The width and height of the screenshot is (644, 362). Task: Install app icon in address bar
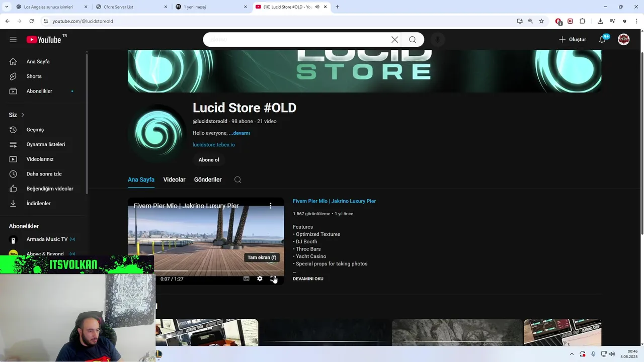point(520,21)
